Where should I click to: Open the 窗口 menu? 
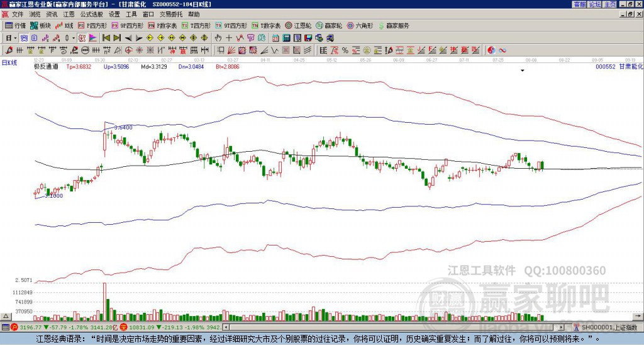tap(148, 14)
